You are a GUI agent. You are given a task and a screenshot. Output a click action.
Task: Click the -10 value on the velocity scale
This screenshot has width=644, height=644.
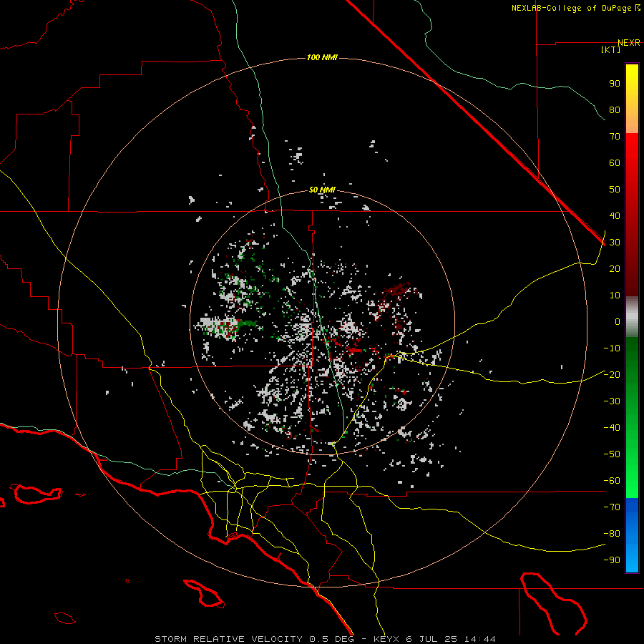pyautogui.click(x=612, y=348)
